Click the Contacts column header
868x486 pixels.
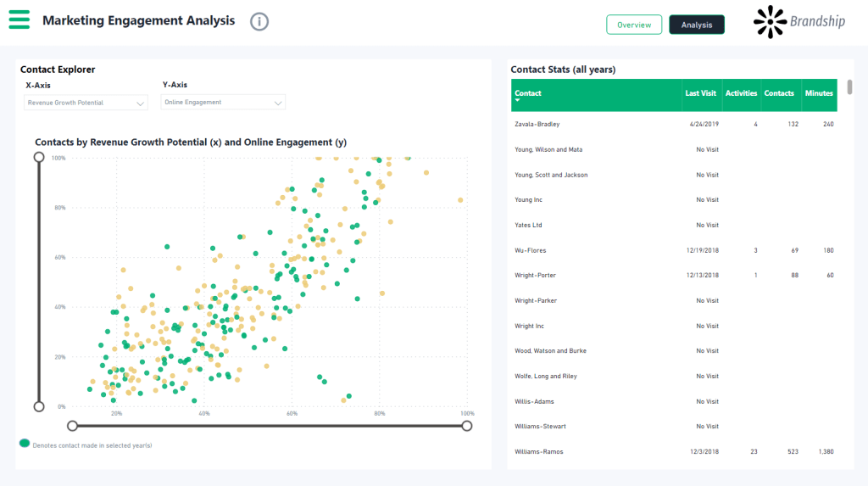click(x=779, y=93)
